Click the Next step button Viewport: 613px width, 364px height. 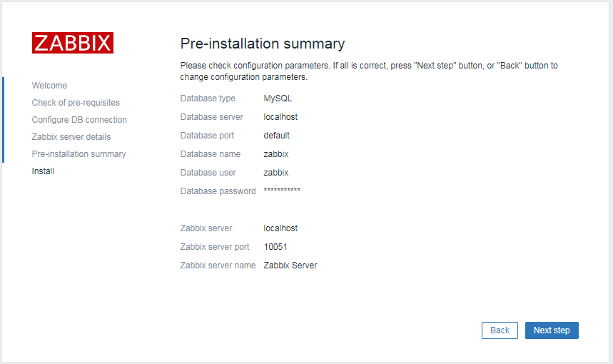[552, 330]
